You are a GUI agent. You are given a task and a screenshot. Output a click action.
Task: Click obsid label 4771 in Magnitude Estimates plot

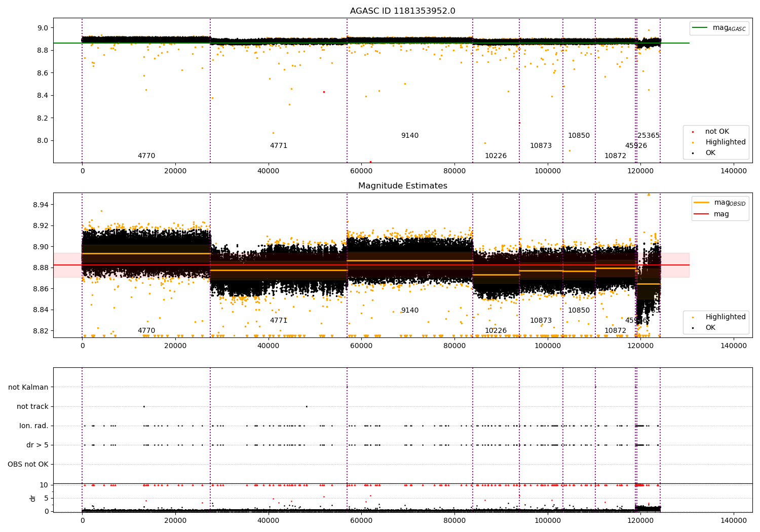coord(279,321)
